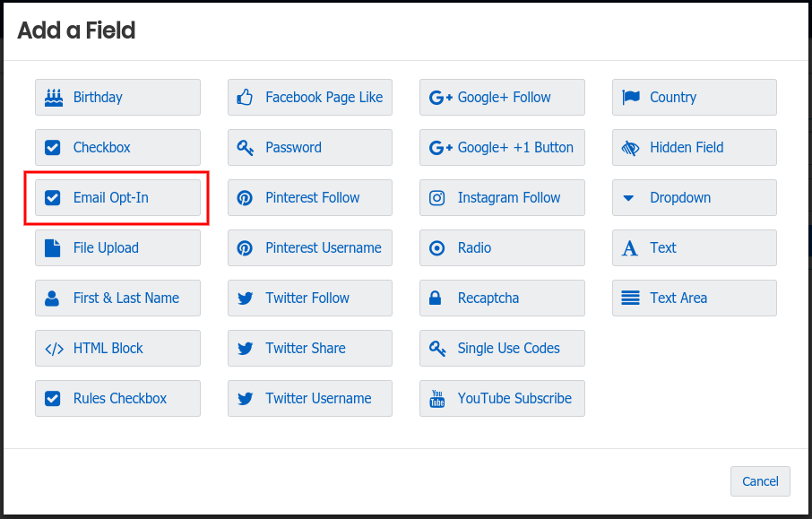Add a Checkbox field

(117, 148)
